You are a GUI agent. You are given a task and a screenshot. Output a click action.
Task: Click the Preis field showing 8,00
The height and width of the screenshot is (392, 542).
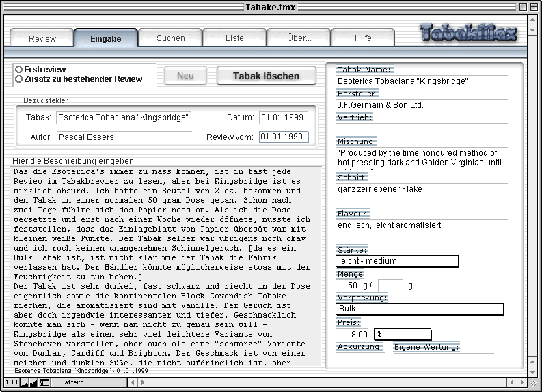click(352, 335)
